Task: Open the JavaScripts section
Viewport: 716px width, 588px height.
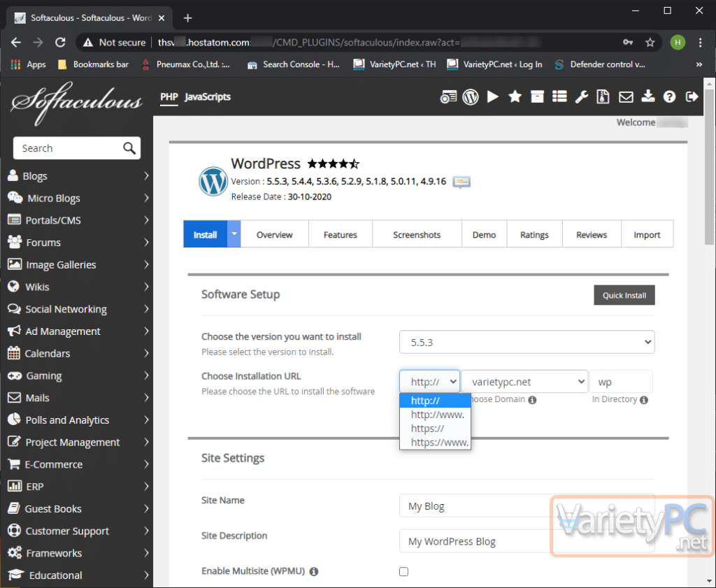Action: pos(208,96)
